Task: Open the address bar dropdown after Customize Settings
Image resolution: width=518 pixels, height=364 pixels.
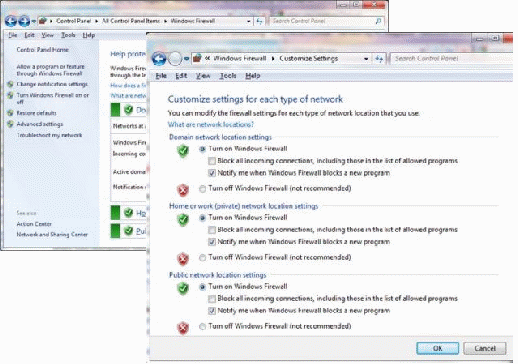Action: click(x=366, y=59)
